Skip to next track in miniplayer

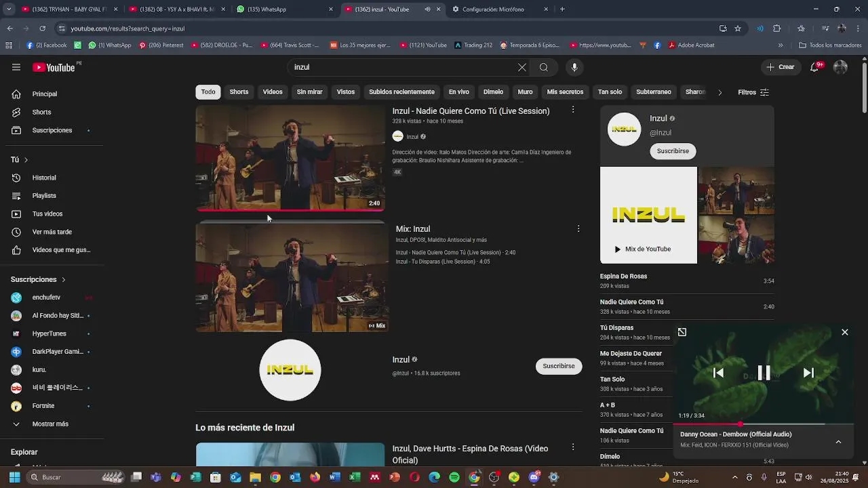pyautogui.click(x=808, y=373)
